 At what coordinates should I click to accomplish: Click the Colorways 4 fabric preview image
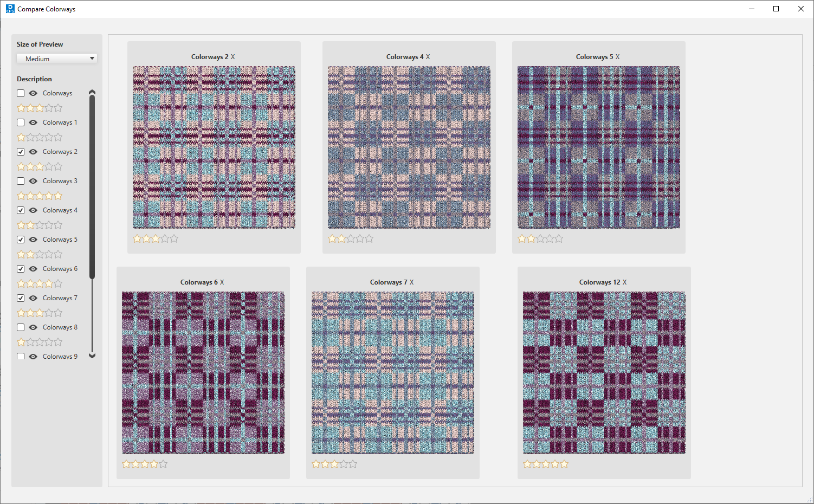tap(409, 147)
